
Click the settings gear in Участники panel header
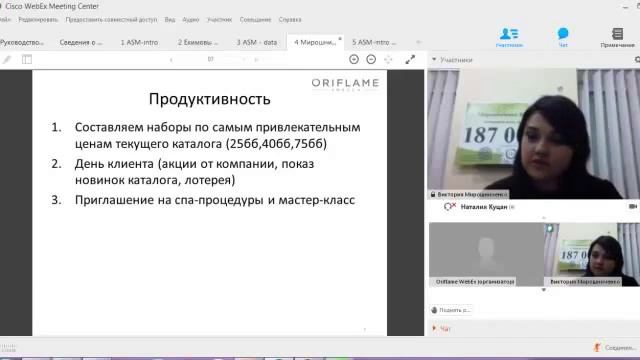[x=637, y=60]
